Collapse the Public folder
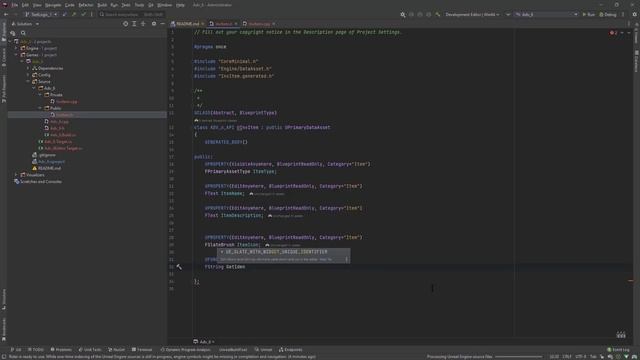 pyautogui.click(x=40, y=108)
